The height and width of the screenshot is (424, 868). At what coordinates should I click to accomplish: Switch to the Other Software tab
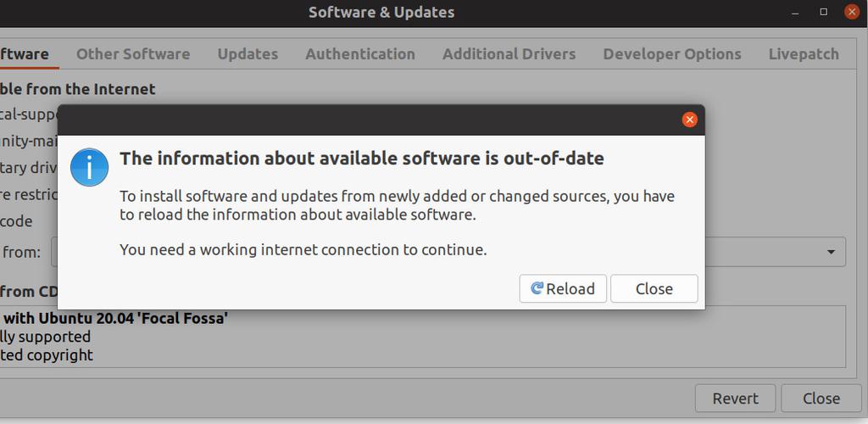pyautogui.click(x=133, y=53)
